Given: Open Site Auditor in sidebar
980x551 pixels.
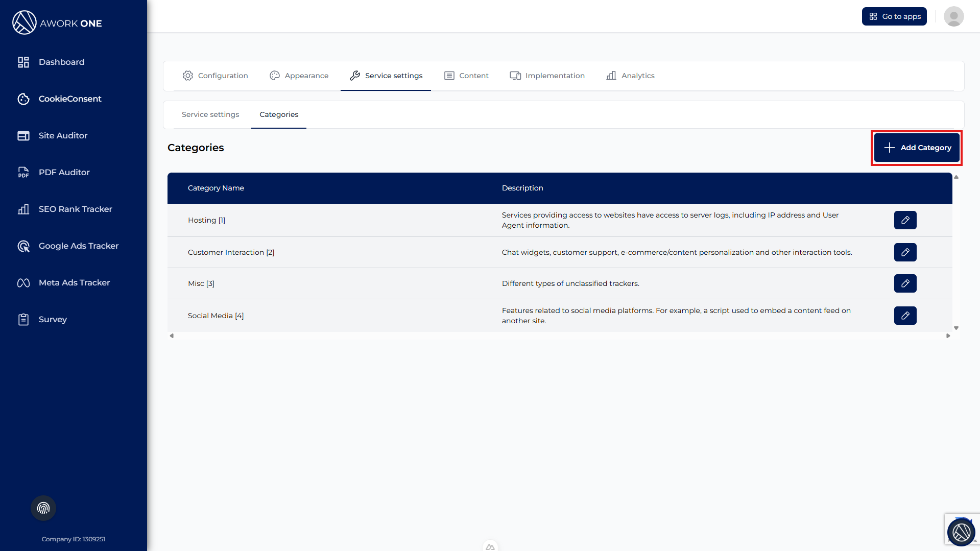Looking at the screenshot, I should pos(63,135).
